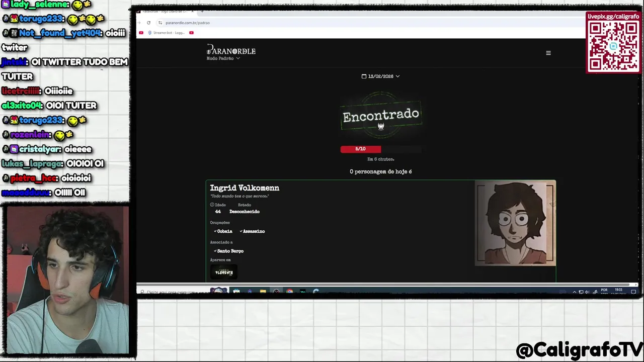This screenshot has width=644, height=362.
Task: Open the first YouTube bookmark
Action: tap(141, 33)
